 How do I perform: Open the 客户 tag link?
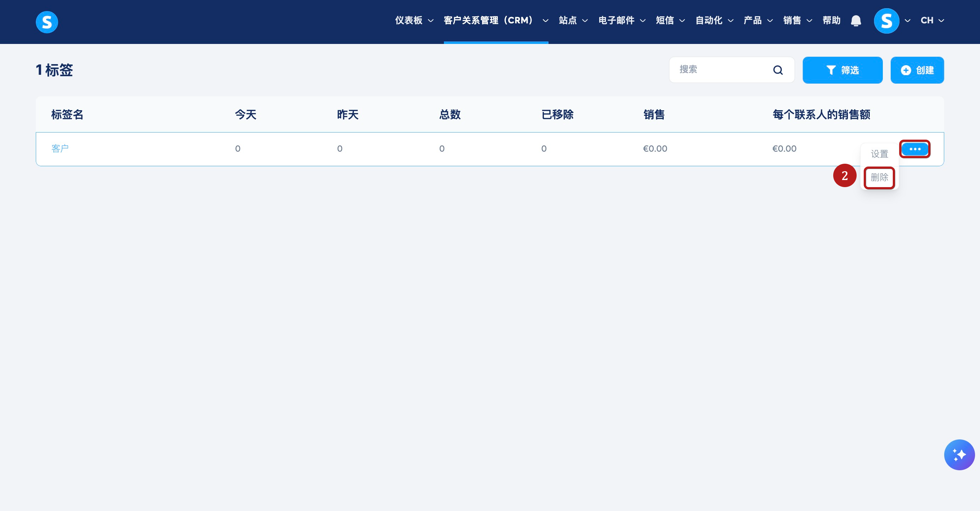pyautogui.click(x=60, y=149)
